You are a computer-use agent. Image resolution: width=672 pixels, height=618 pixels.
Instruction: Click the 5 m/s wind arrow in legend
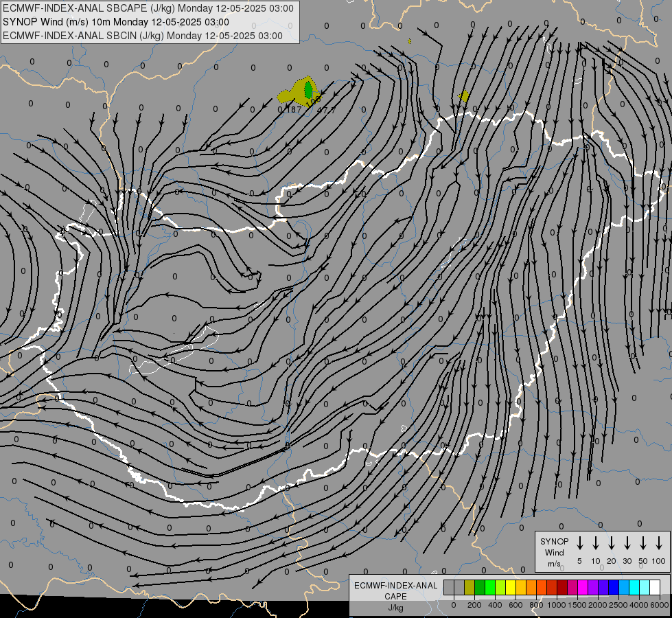click(x=579, y=542)
